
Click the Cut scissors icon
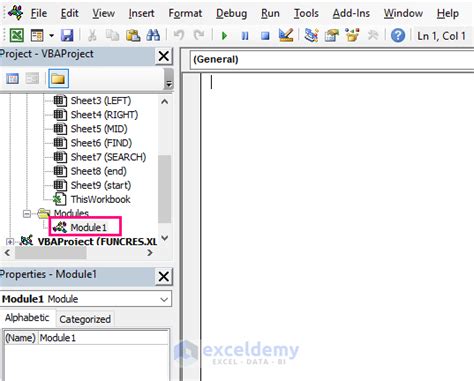92,35
